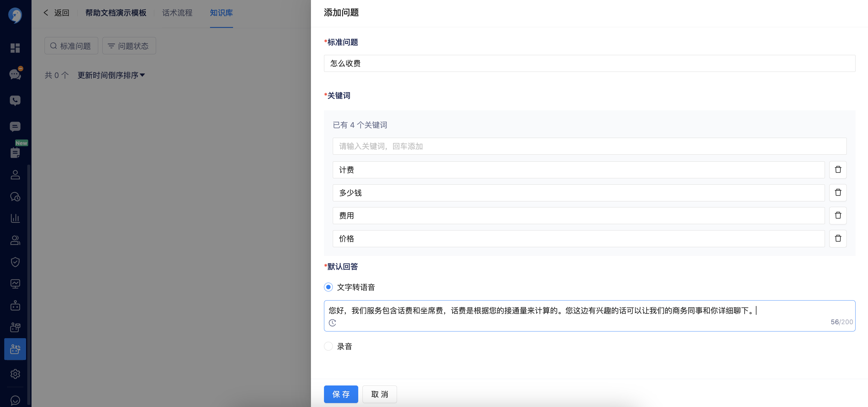This screenshot has height=407, width=868.
Task: Open the monitor chart icon
Action: (15, 284)
